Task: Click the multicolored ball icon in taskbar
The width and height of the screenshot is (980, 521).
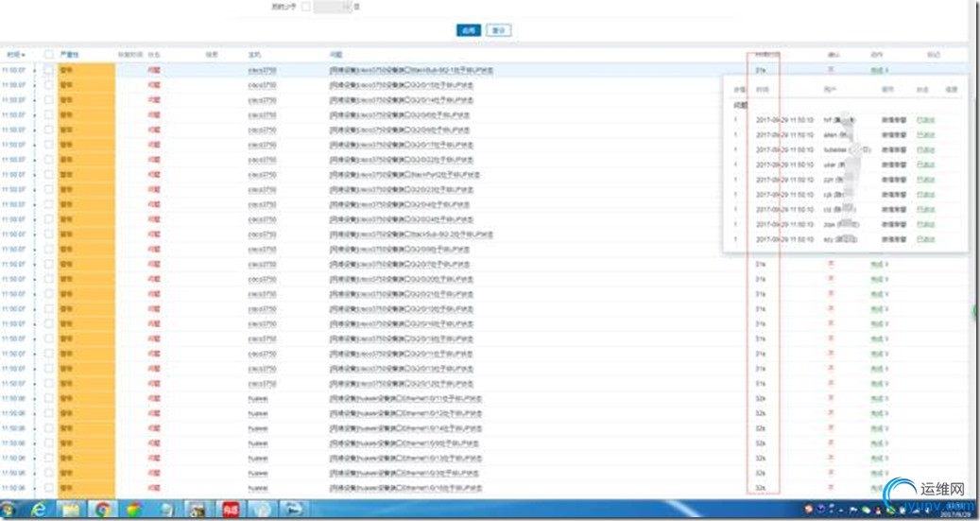Action: pyautogui.click(x=134, y=510)
